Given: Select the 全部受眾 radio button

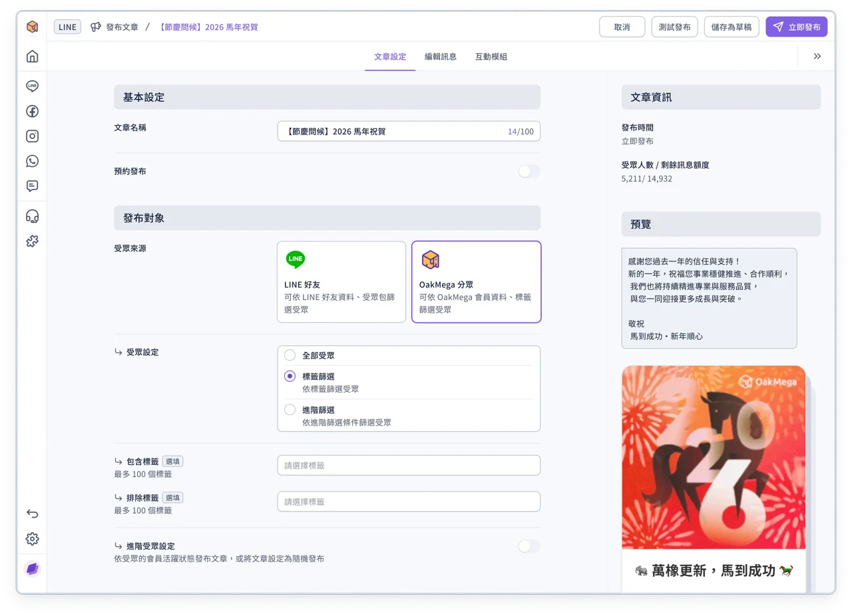Looking at the screenshot, I should 290,355.
